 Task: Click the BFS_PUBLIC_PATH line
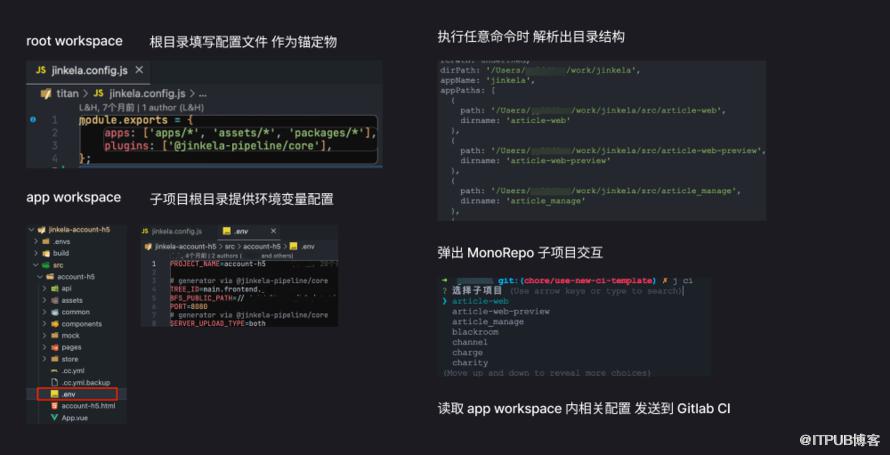207,298
